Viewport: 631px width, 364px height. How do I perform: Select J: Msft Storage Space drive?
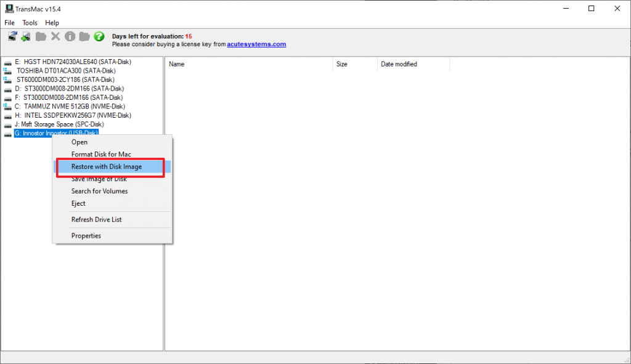(59, 124)
